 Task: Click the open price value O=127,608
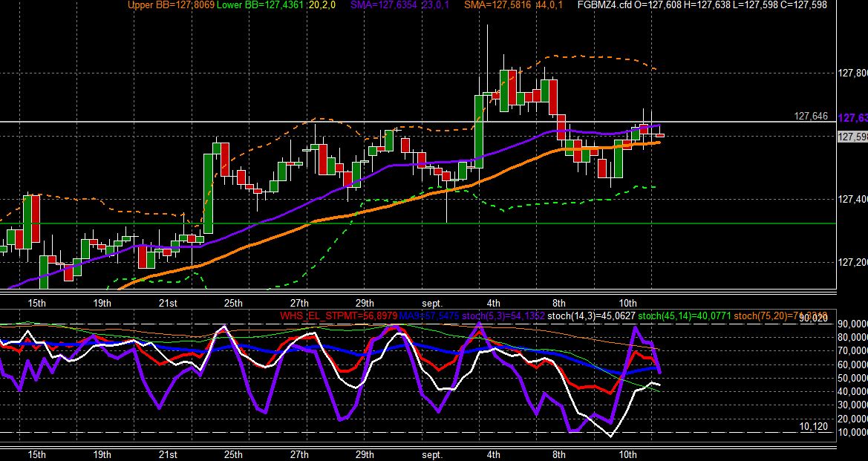pyautogui.click(x=657, y=5)
